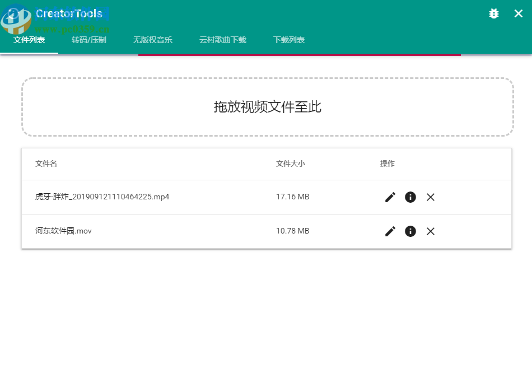This screenshot has height=392, width=532.
Task: Click the 文件大小 column header
Action: [291, 164]
